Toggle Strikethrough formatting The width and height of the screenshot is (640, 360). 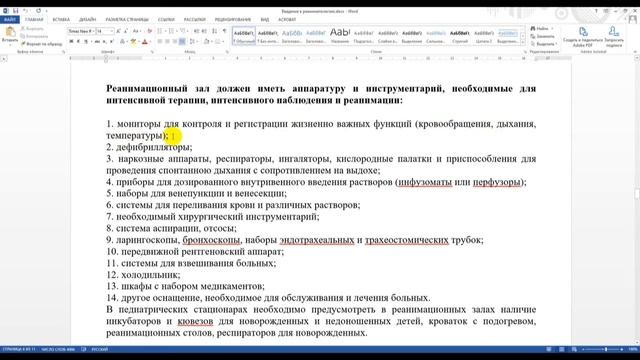[x=97, y=41]
